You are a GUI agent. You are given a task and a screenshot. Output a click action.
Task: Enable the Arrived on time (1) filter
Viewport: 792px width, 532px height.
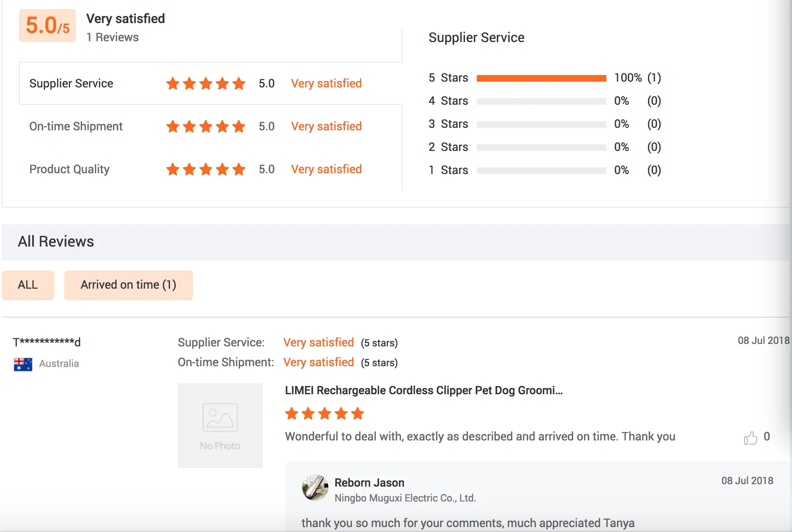(128, 285)
